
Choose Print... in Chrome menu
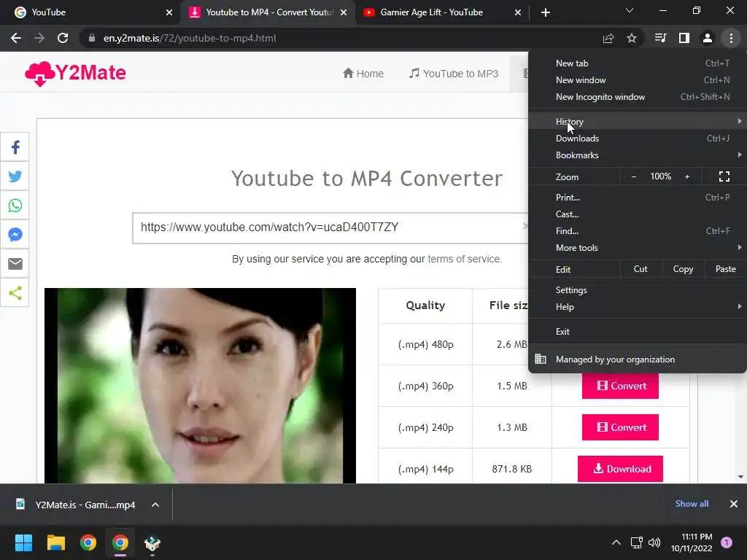pyautogui.click(x=638, y=197)
